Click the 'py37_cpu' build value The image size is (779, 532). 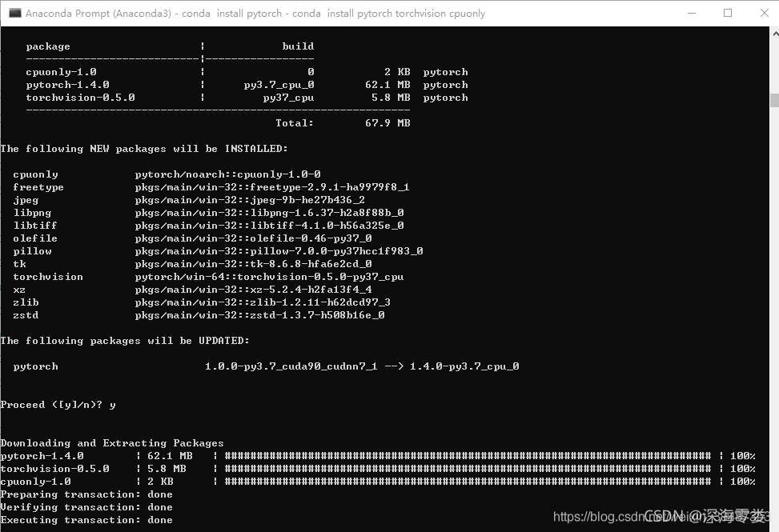point(289,98)
